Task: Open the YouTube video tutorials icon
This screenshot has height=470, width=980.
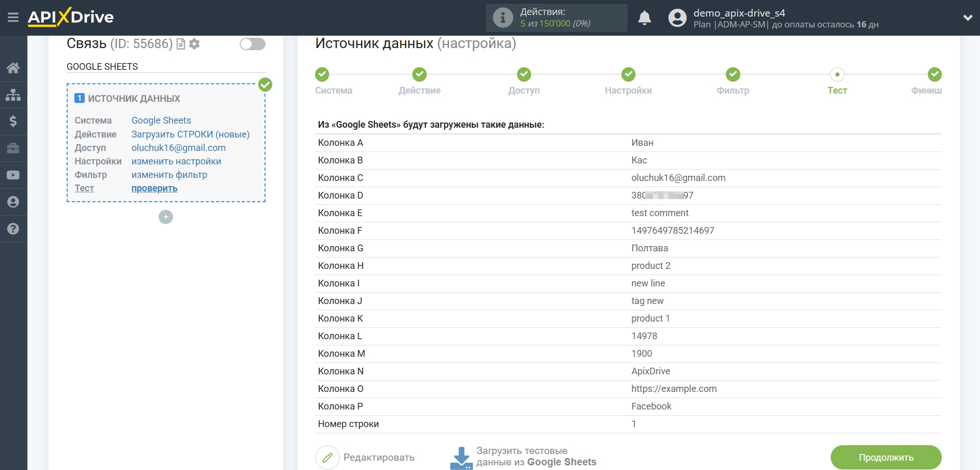Action: (x=13, y=175)
